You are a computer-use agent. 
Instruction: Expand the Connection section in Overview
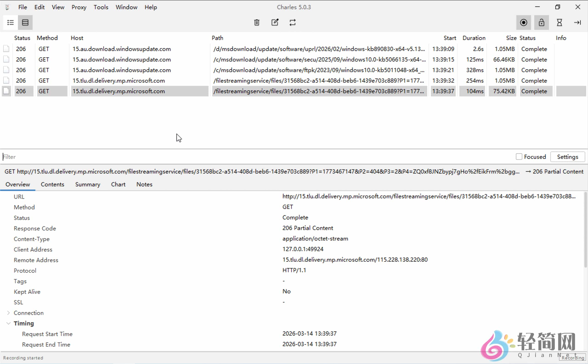[x=8, y=313]
